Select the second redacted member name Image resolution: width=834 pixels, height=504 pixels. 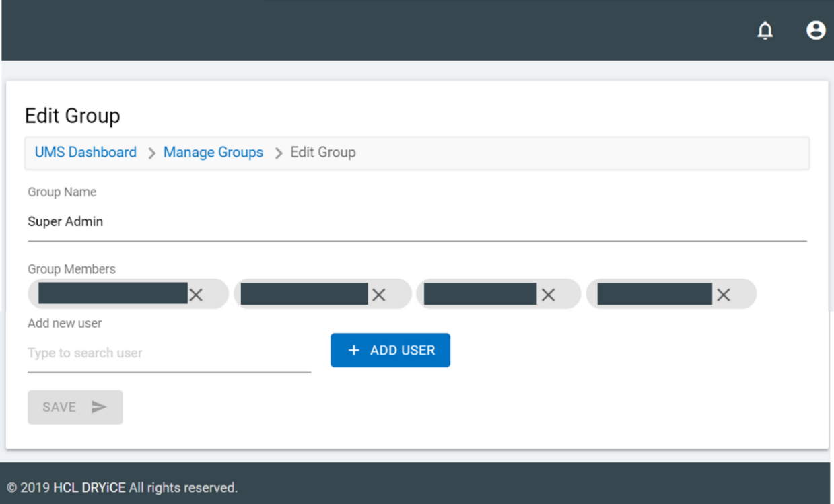pyautogui.click(x=304, y=294)
